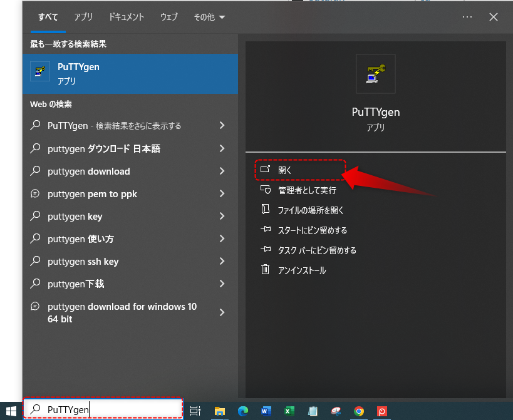Click the trash icon for uninstall
513x420 pixels.
click(x=266, y=269)
